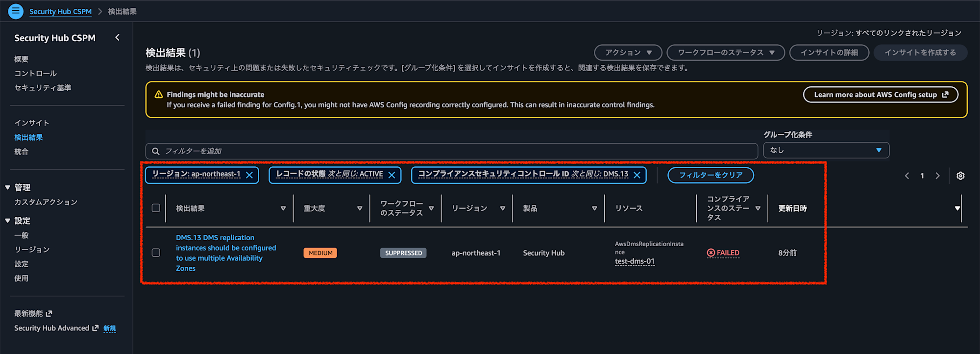Go to previous results page arrow
The width and height of the screenshot is (980, 354).
click(907, 176)
